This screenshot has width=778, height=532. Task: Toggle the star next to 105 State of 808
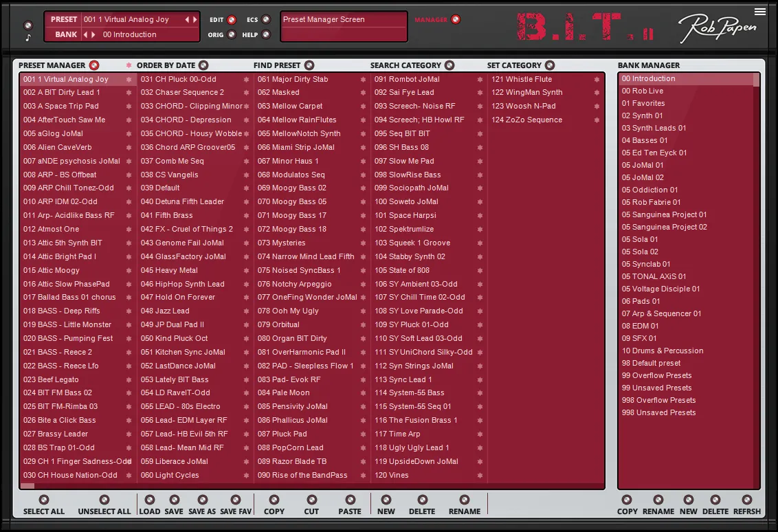[x=480, y=270]
